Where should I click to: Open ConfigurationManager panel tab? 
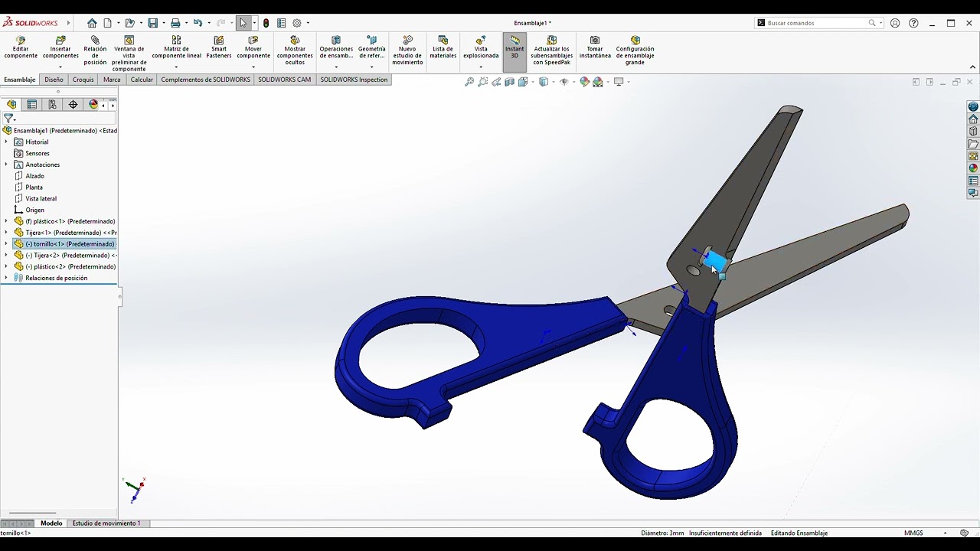[53, 105]
